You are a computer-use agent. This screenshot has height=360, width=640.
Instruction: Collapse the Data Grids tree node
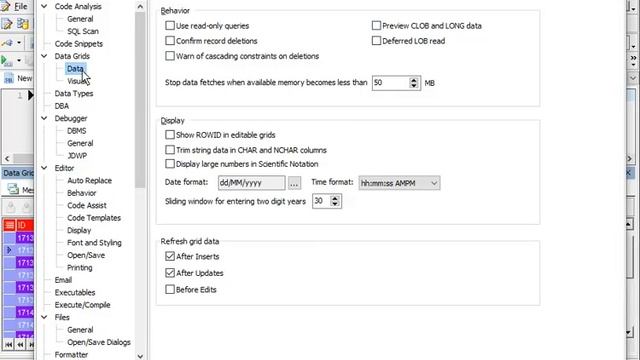(x=44, y=56)
